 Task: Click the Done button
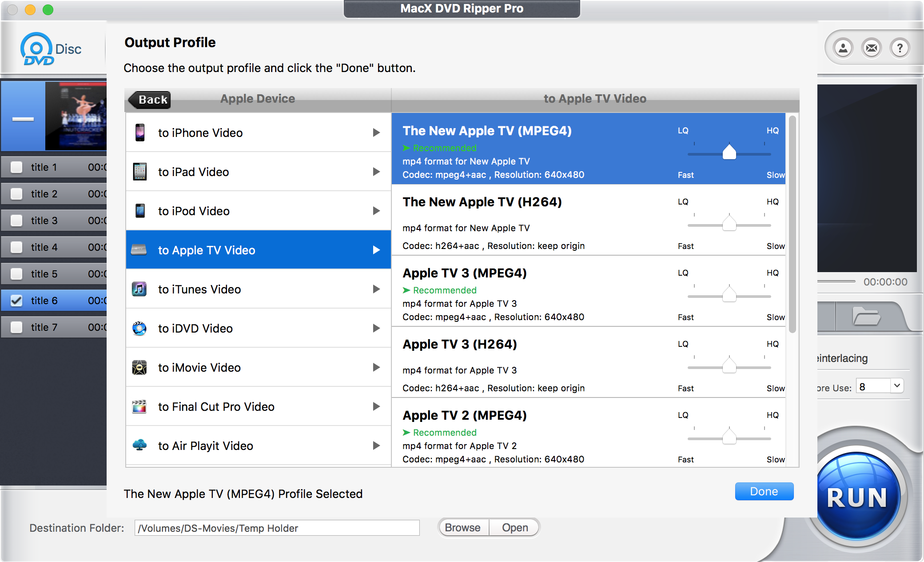764,491
